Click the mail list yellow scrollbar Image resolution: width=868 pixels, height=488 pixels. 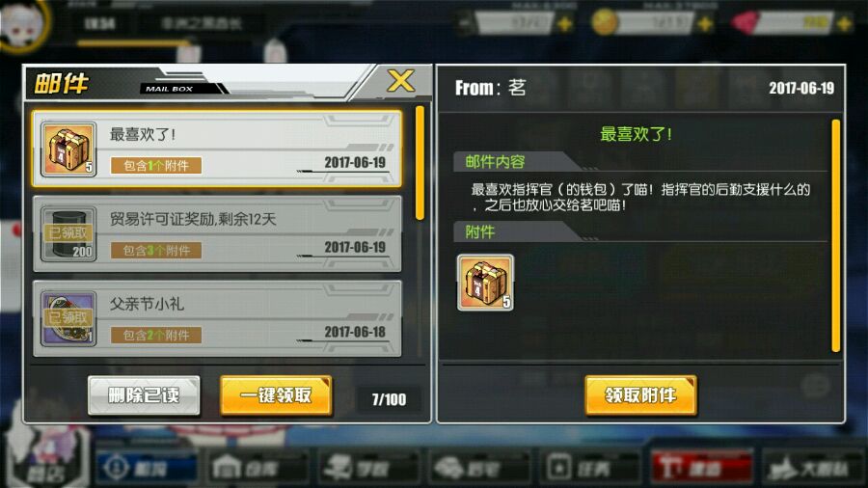point(420,163)
